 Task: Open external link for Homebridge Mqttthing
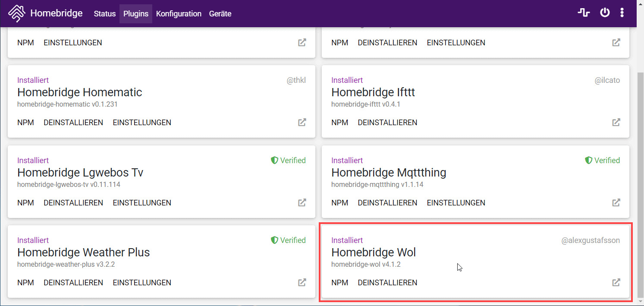(x=616, y=202)
